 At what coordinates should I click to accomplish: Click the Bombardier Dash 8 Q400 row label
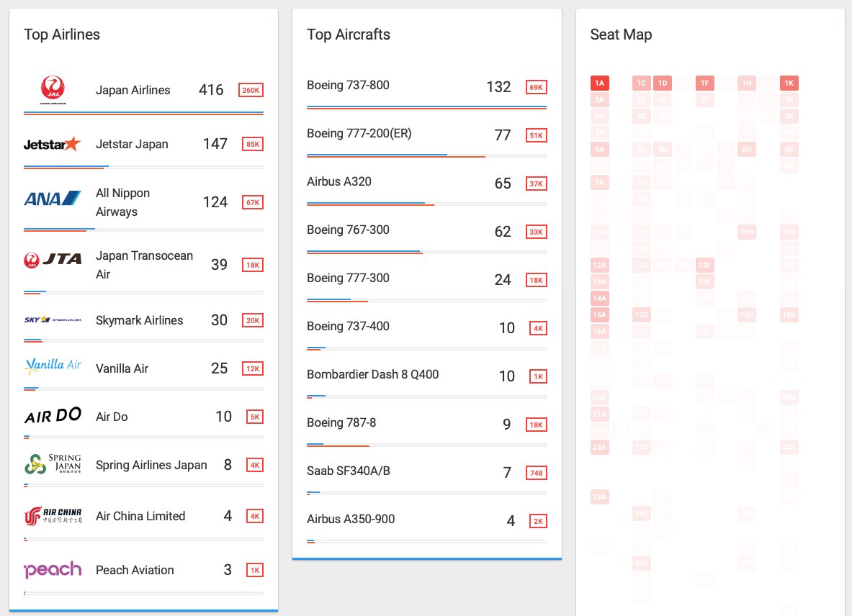point(373,374)
